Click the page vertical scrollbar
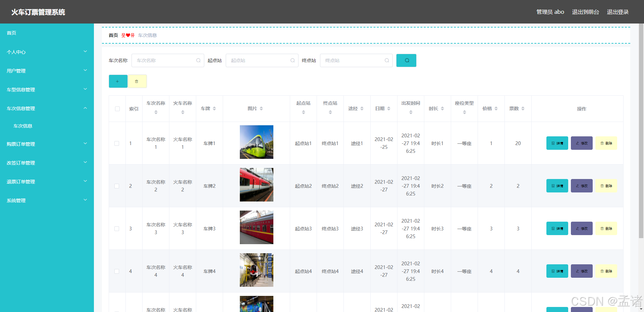This screenshot has height=312, width=644. pyautogui.click(x=641, y=131)
